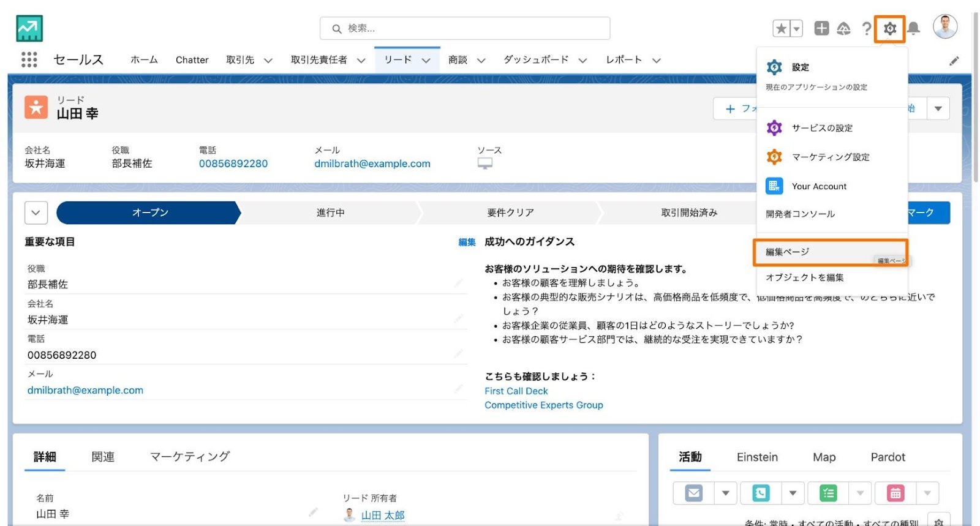Select the 要件クリア path stage

510,212
